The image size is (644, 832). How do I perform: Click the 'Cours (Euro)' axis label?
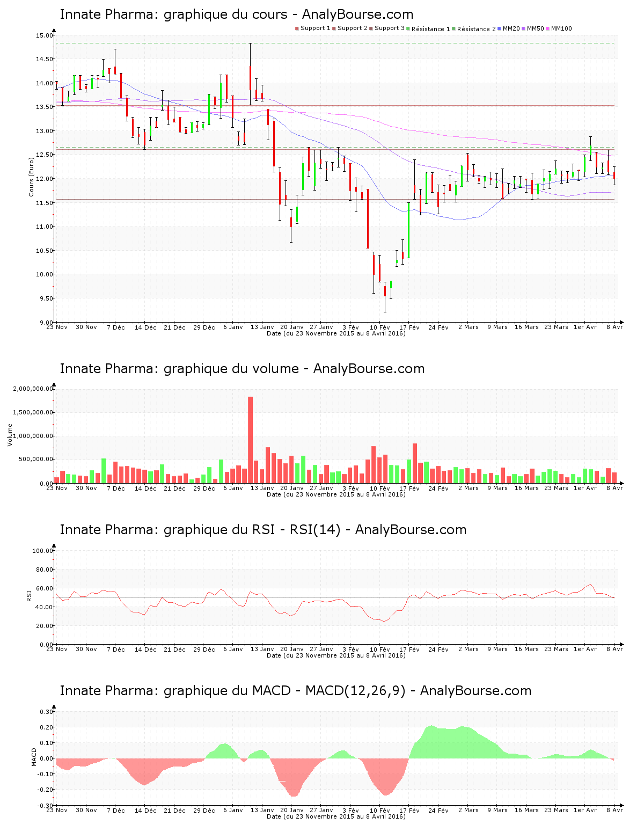(x=31, y=177)
